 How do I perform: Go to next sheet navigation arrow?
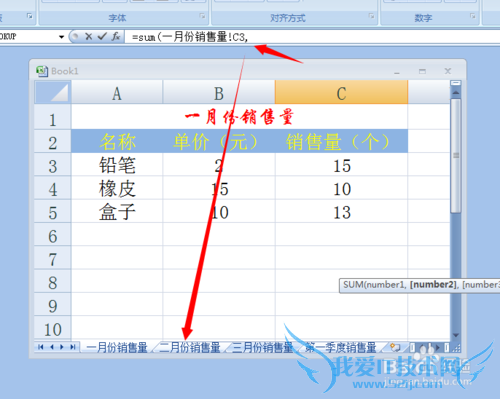click(62, 347)
